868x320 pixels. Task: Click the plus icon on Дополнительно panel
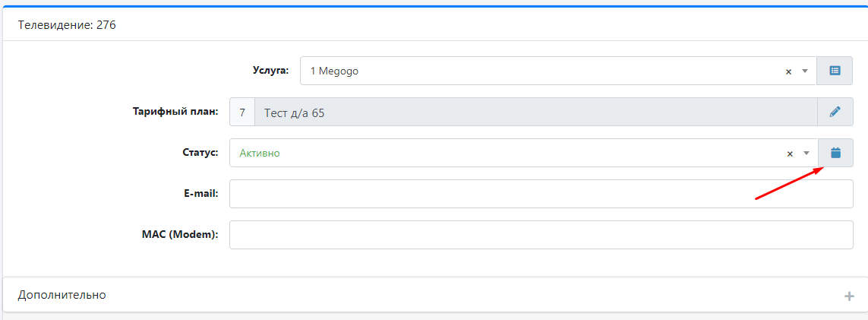[x=849, y=296]
